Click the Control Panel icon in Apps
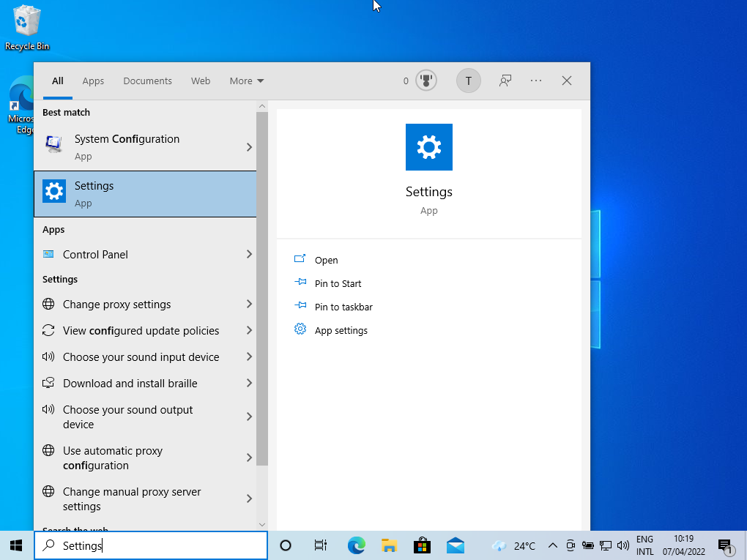The width and height of the screenshot is (747, 560). tap(48, 254)
